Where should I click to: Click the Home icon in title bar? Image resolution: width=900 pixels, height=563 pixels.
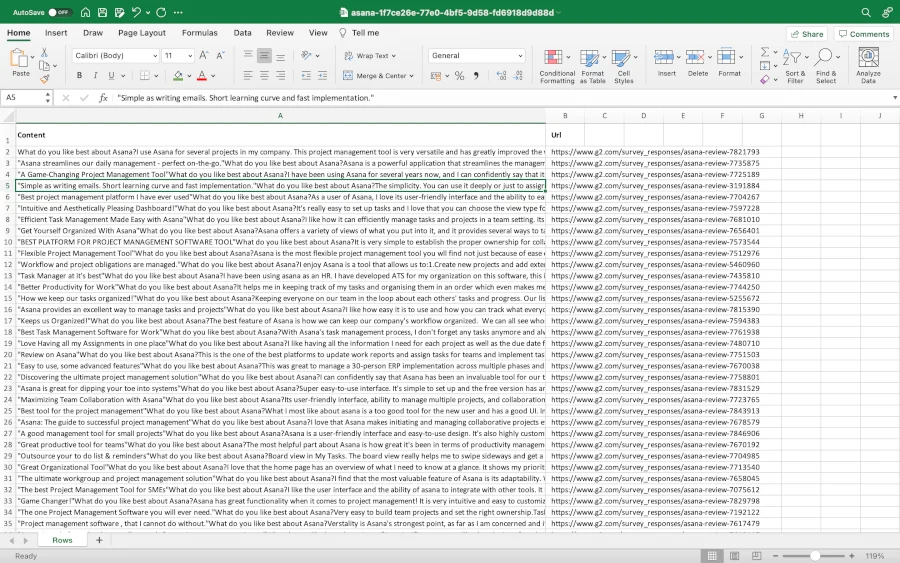tap(85, 12)
